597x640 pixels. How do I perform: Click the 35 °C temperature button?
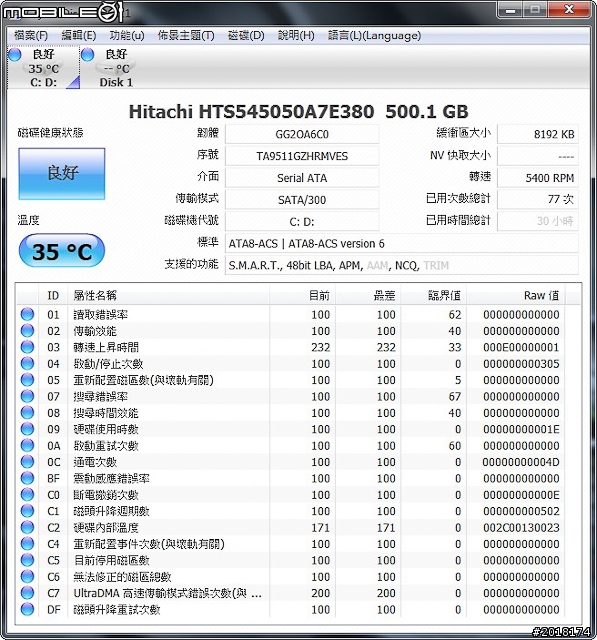point(62,251)
